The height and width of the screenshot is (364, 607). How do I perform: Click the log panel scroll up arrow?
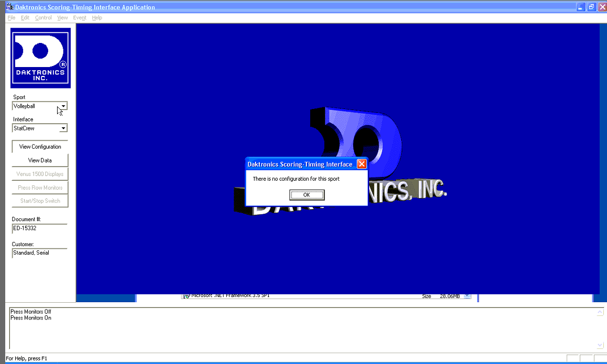point(600,313)
